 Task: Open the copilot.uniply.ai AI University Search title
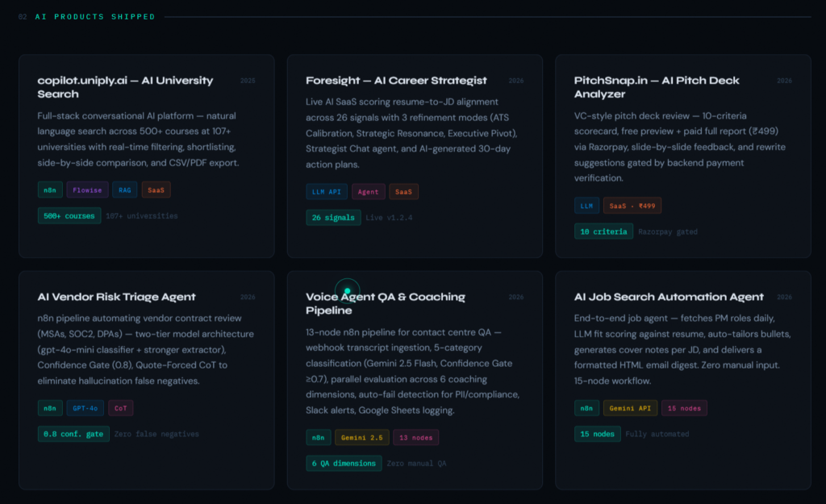click(125, 87)
